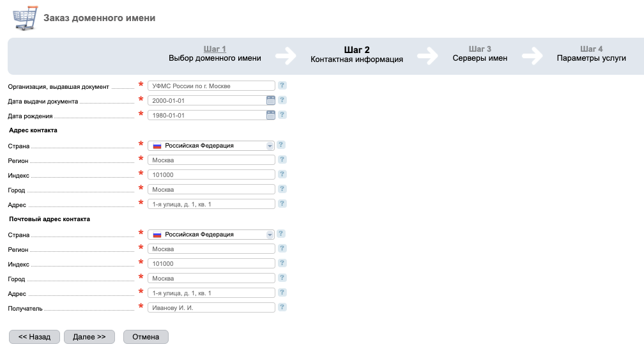Open calendar picker for birth date

pyautogui.click(x=270, y=115)
